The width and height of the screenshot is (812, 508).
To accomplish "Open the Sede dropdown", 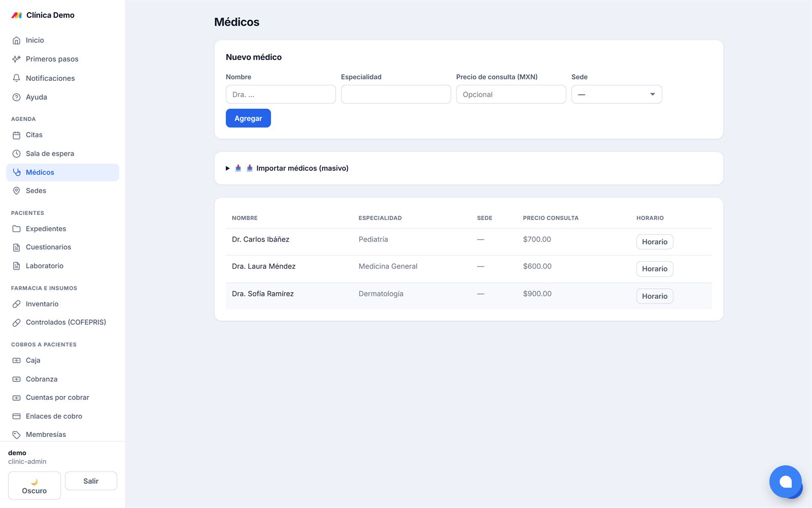I will 617,94.
